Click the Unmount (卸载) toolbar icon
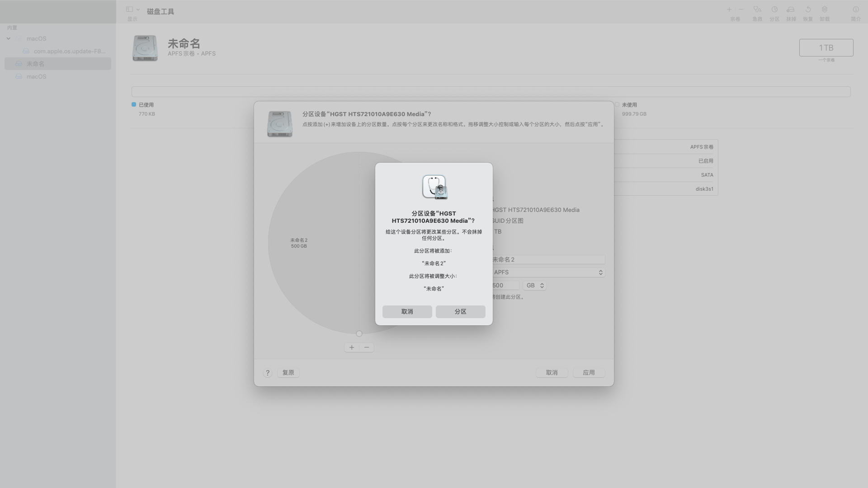868x488 pixels. [825, 9]
